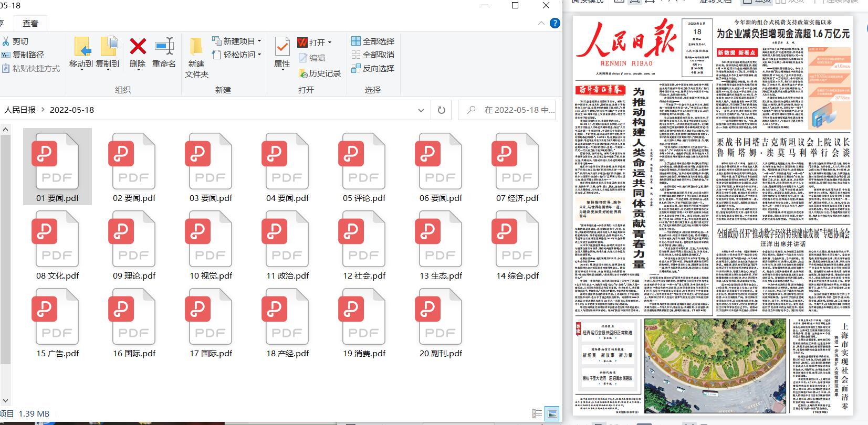Image resolution: width=868 pixels, height=425 pixels.
Task: Create a new folder with 新建文件夹
Action: pos(196,58)
